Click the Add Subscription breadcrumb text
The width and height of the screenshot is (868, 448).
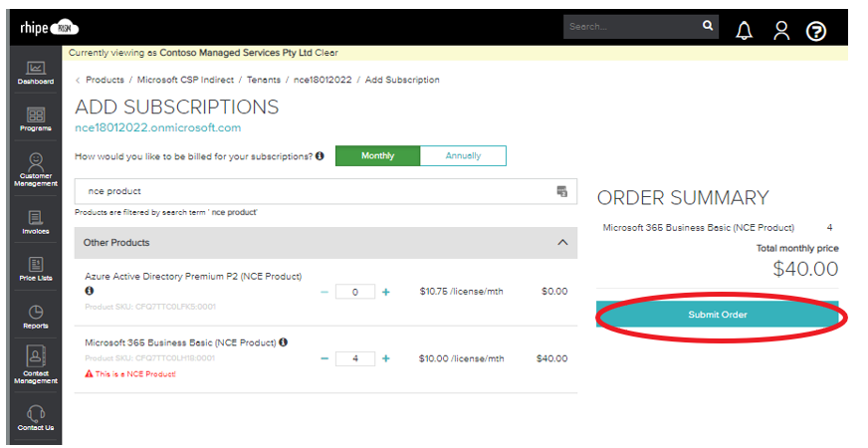(x=402, y=80)
